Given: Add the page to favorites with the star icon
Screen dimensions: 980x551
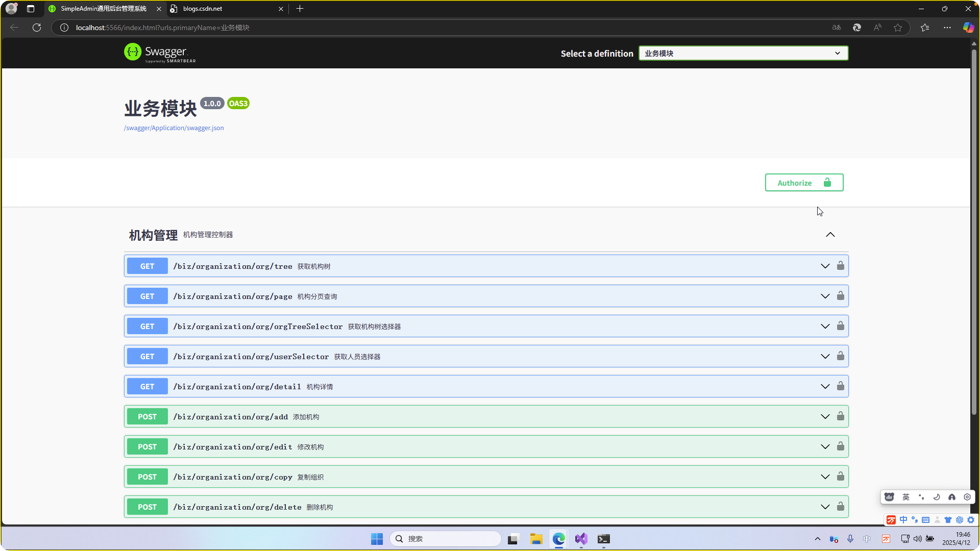Looking at the screenshot, I should pyautogui.click(x=898, y=28).
